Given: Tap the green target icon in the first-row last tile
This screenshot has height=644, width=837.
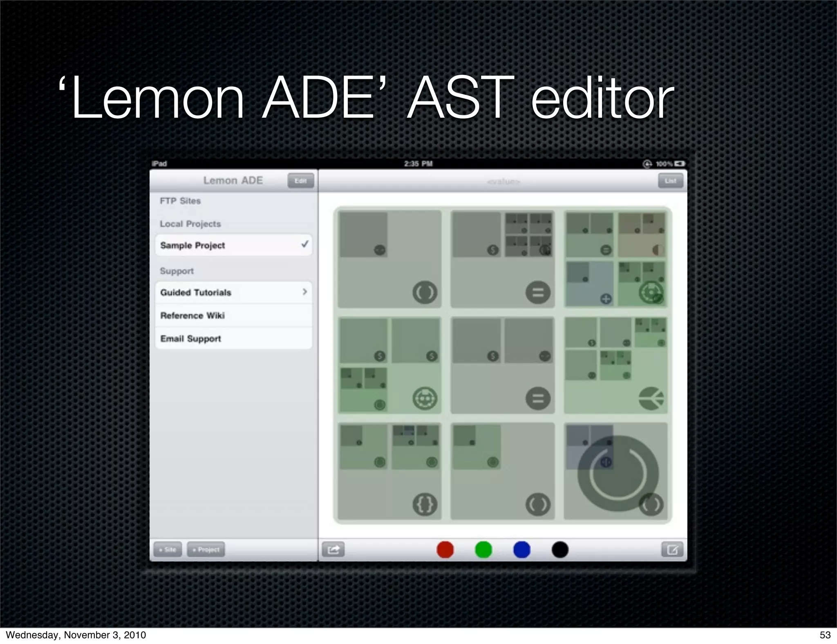Looking at the screenshot, I should (x=651, y=293).
